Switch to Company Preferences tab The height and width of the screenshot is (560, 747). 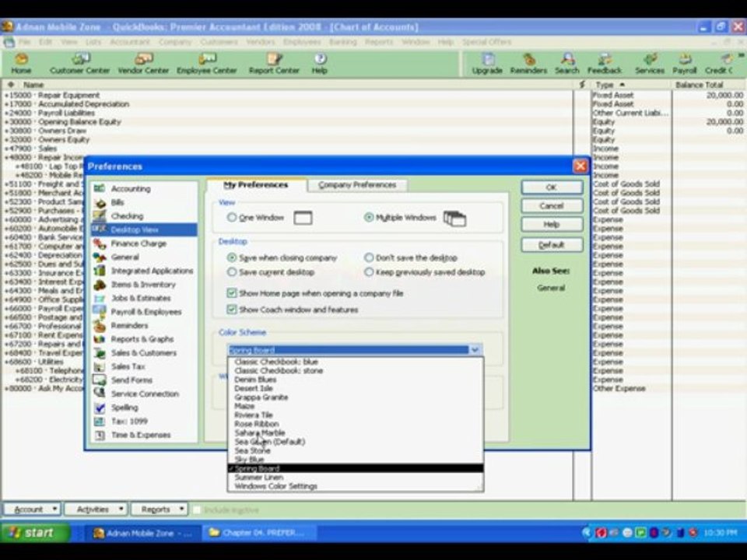coord(357,185)
